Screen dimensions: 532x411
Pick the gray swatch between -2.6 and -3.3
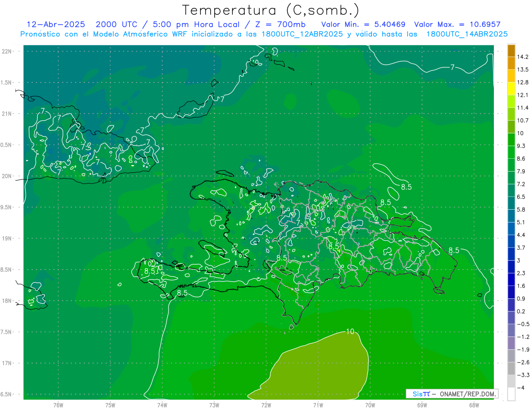click(511, 368)
